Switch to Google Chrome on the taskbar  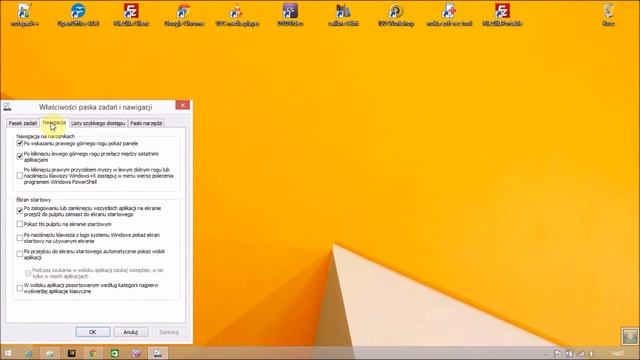point(93,353)
